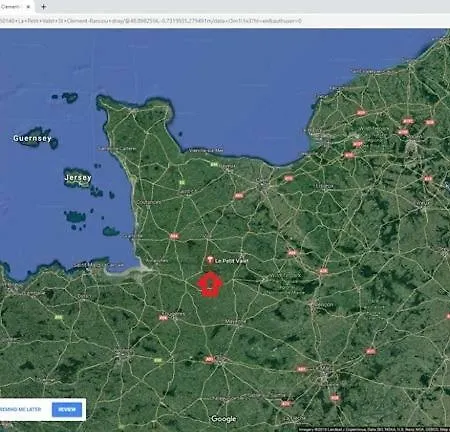Click the Jersey island label
Viewport: 450px width, 432px height.
point(78,178)
